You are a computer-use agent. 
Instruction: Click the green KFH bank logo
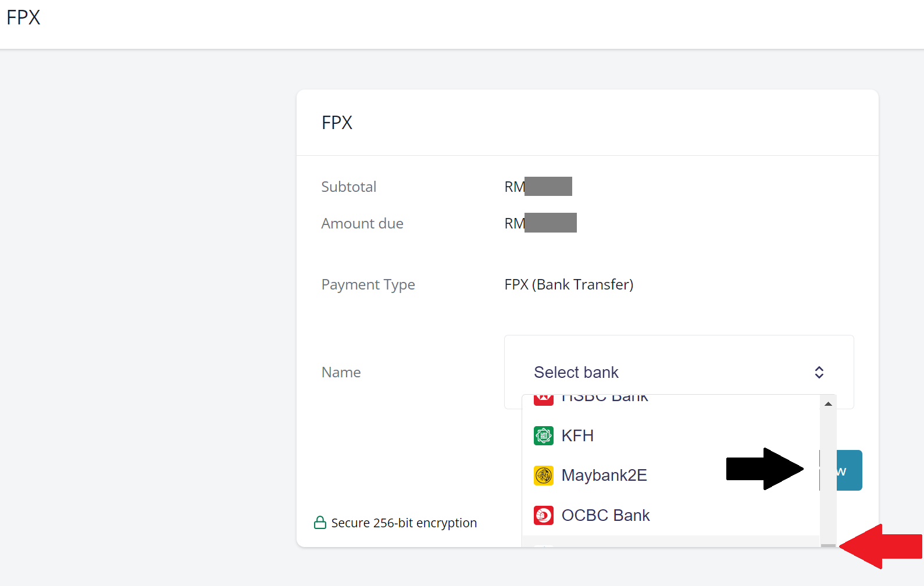[x=543, y=435]
